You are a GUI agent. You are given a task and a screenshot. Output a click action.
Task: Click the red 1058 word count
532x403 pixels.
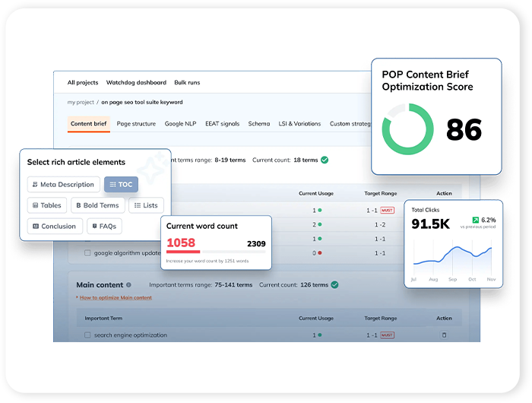pos(181,243)
